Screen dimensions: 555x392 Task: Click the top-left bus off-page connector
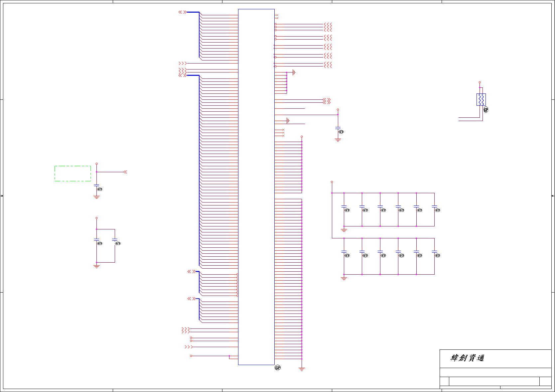(183, 12)
